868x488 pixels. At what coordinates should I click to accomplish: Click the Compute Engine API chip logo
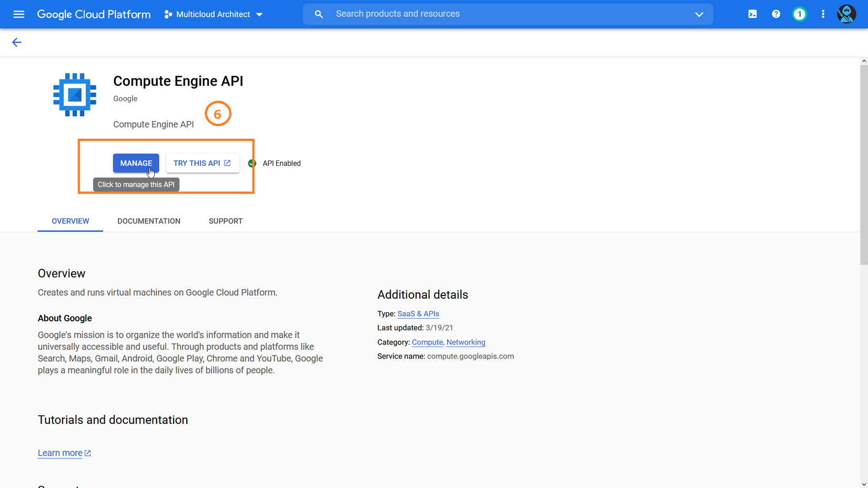point(75,95)
